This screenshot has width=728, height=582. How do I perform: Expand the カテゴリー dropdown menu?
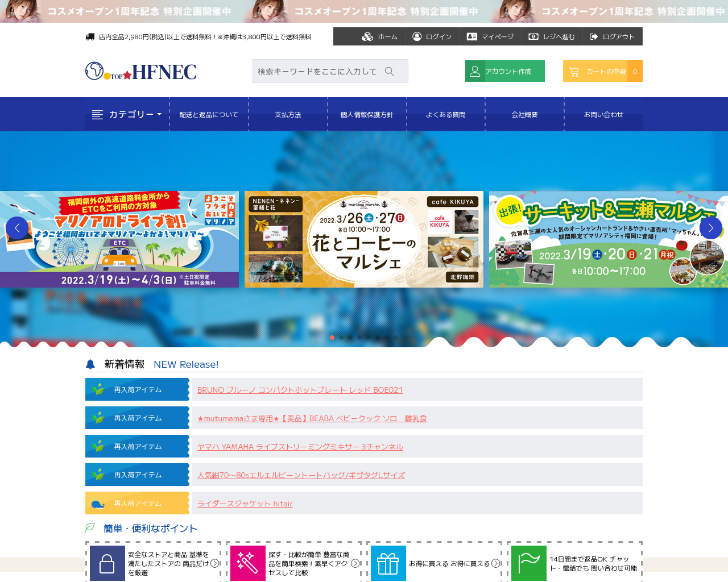127,114
